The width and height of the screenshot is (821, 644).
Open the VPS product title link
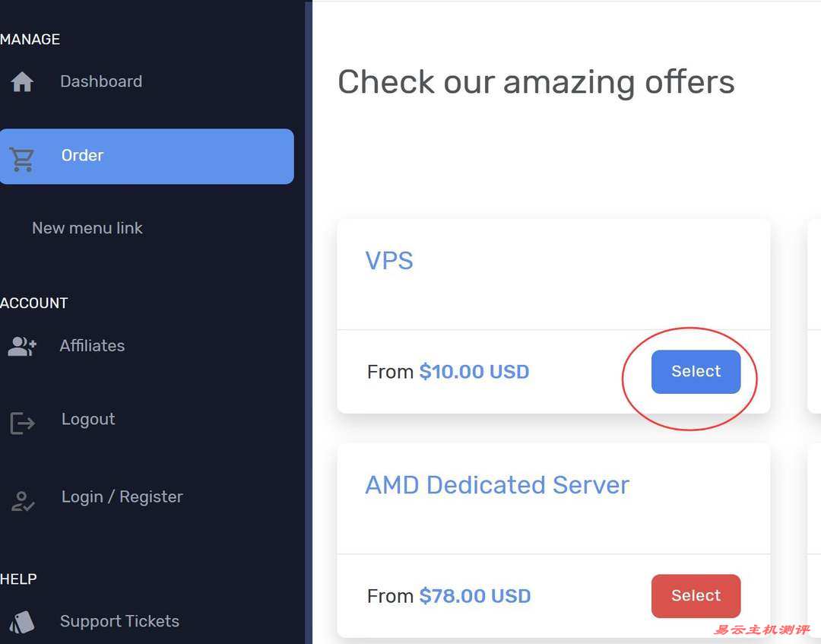tap(389, 261)
